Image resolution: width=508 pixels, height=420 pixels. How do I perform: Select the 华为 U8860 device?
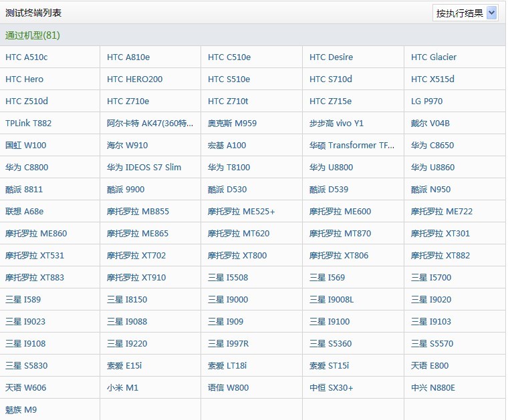click(433, 168)
